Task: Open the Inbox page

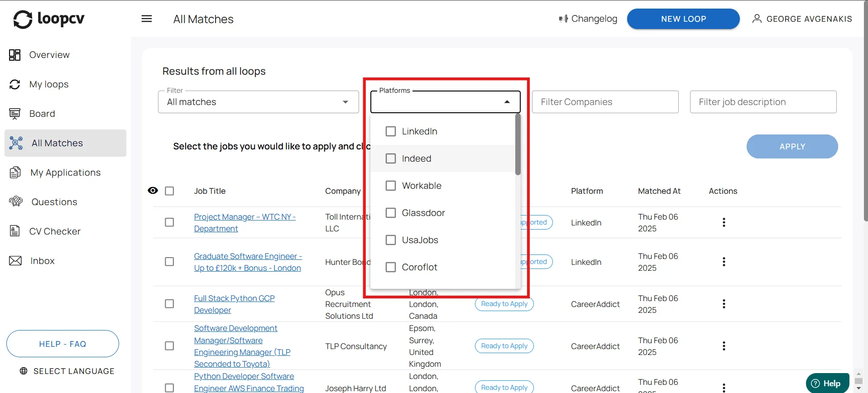Action: (66, 261)
